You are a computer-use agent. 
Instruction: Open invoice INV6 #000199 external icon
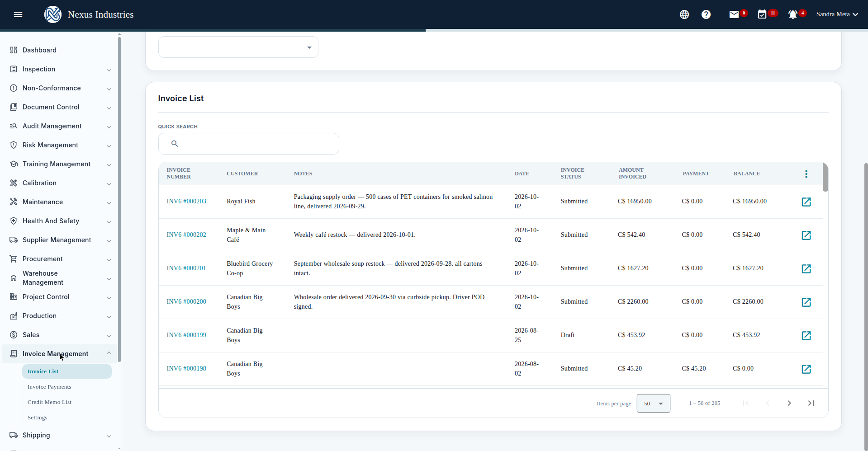click(806, 336)
